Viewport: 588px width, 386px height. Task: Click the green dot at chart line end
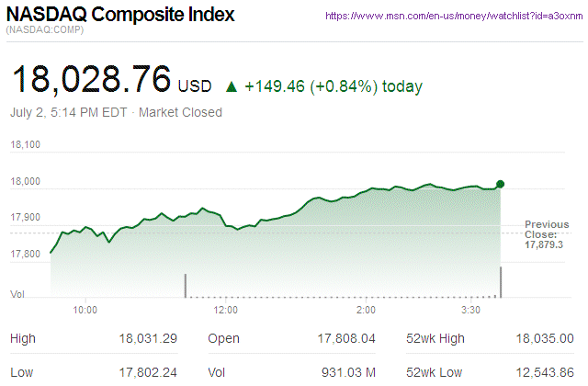[x=500, y=185]
